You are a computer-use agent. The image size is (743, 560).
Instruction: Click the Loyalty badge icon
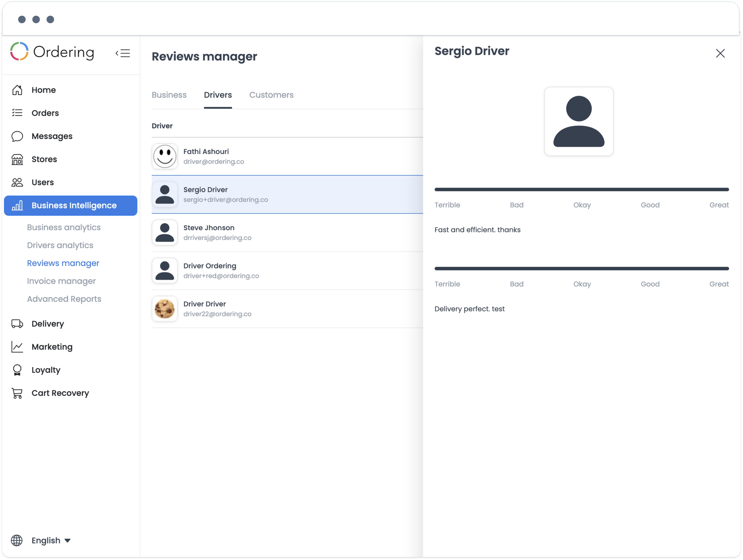17,370
